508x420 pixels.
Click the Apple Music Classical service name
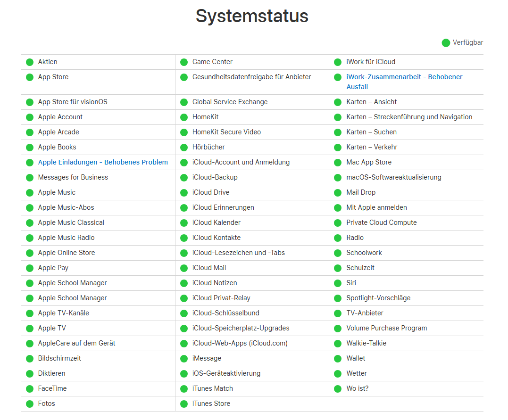click(71, 222)
